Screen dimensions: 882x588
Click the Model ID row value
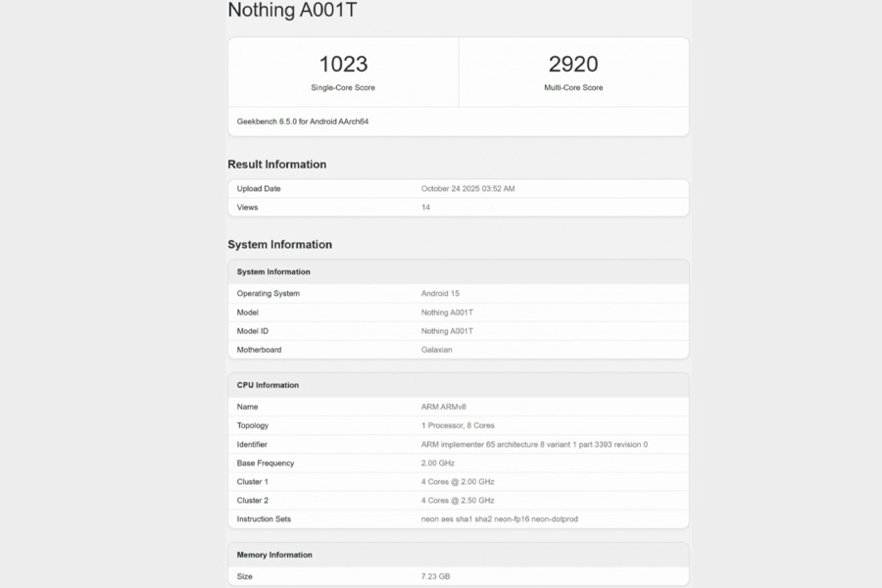447,331
